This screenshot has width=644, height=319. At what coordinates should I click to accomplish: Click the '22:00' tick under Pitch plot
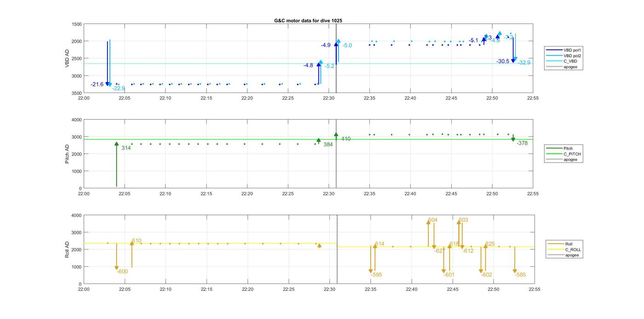(x=84, y=193)
